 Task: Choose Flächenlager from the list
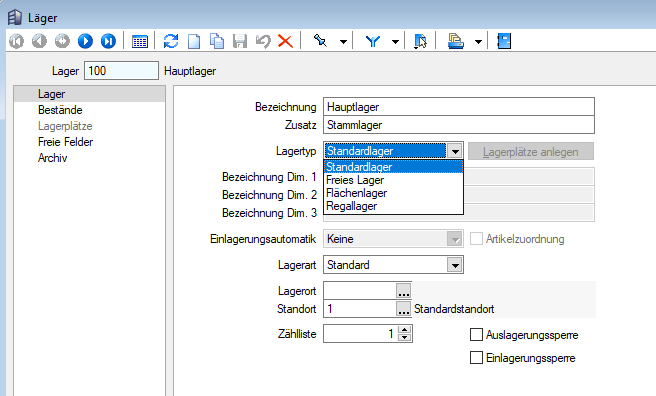(393, 193)
